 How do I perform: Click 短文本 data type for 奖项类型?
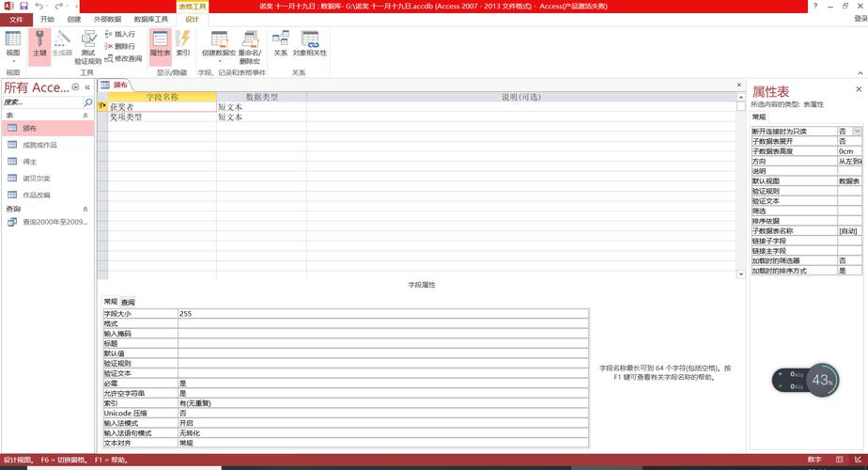(261, 117)
